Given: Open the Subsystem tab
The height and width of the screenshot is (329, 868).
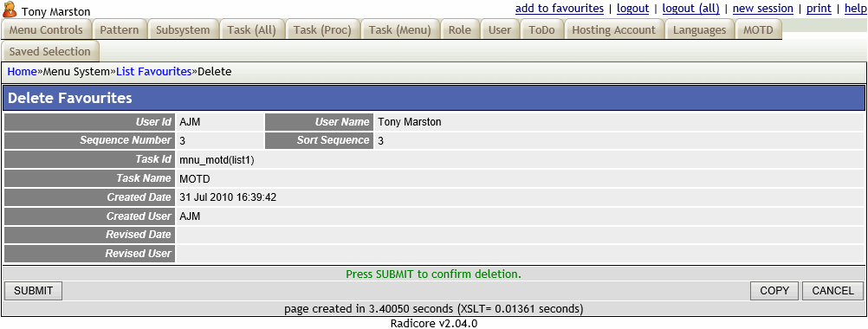Looking at the screenshot, I should (184, 29).
